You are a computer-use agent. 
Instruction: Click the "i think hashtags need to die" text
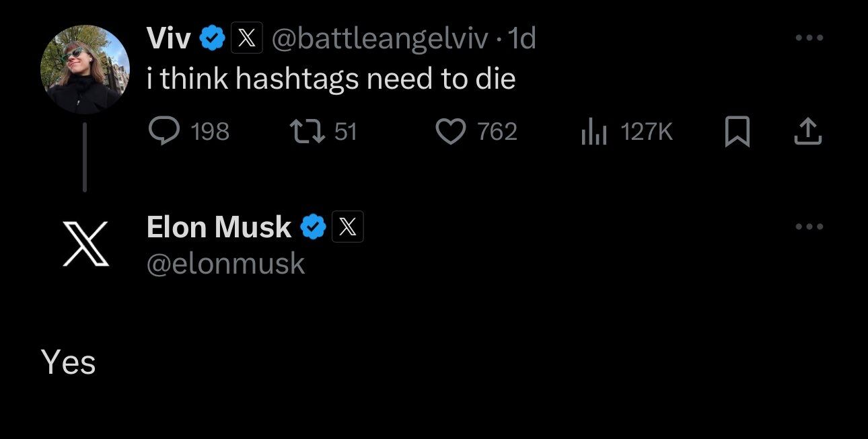pos(331,79)
